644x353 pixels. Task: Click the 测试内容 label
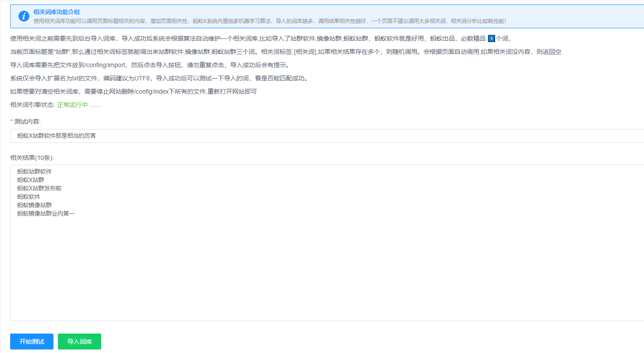(x=27, y=121)
